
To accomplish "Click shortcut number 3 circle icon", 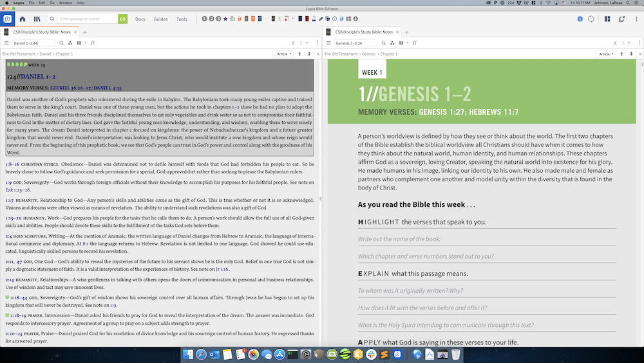I will pyautogui.click(x=218, y=19).
